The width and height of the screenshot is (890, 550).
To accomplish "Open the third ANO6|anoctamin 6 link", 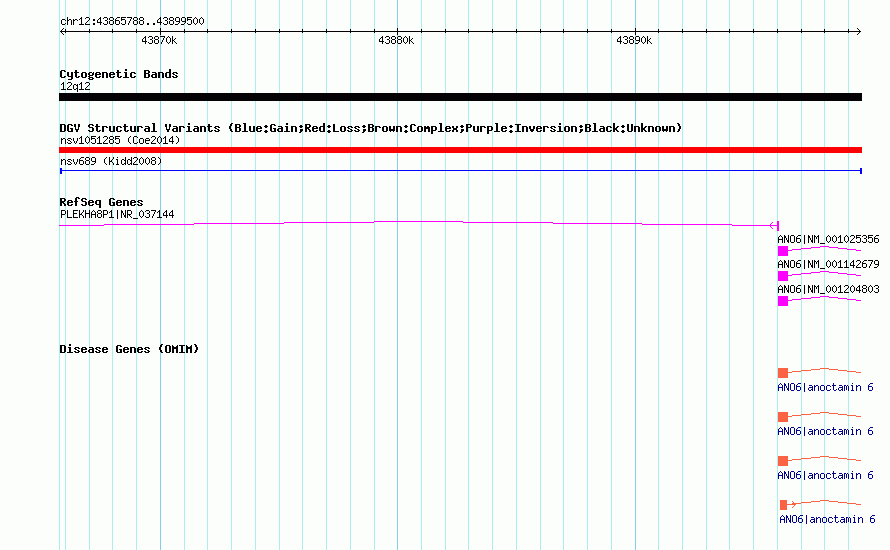I will click(x=825, y=475).
